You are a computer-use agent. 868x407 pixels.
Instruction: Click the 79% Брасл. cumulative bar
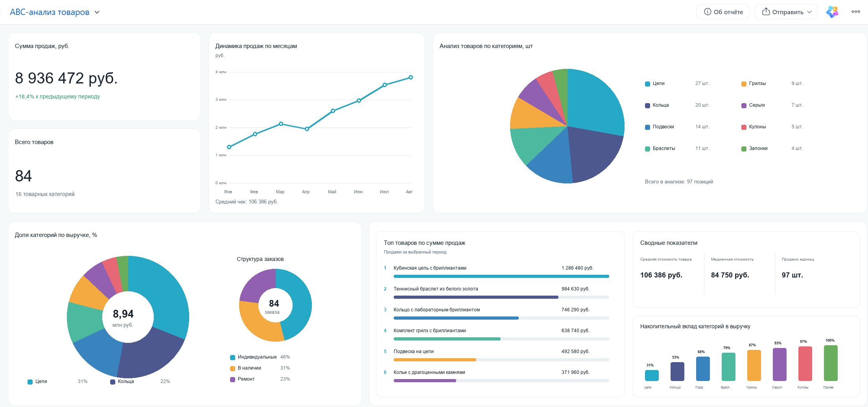[x=728, y=367]
